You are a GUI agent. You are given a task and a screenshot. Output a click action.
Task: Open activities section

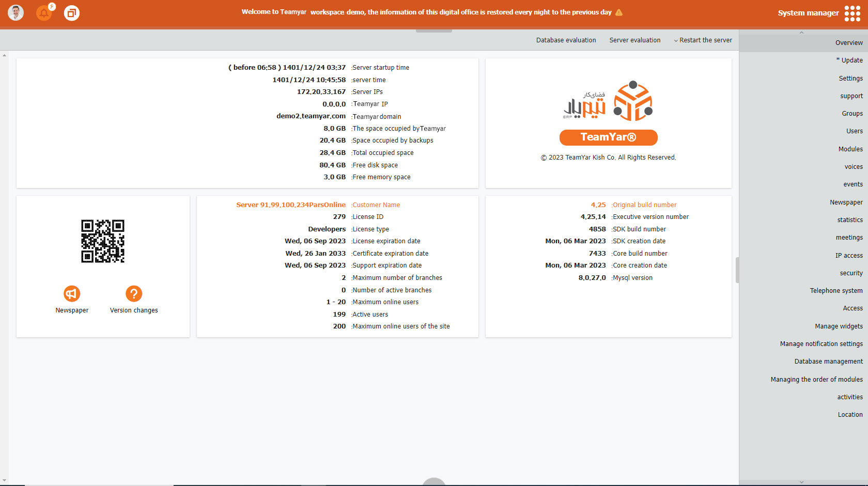pyautogui.click(x=850, y=397)
